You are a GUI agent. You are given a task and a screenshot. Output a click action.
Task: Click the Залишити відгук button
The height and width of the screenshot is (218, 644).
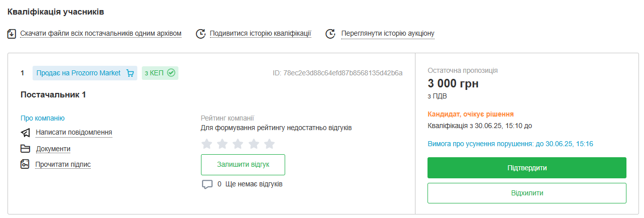point(243,164)
